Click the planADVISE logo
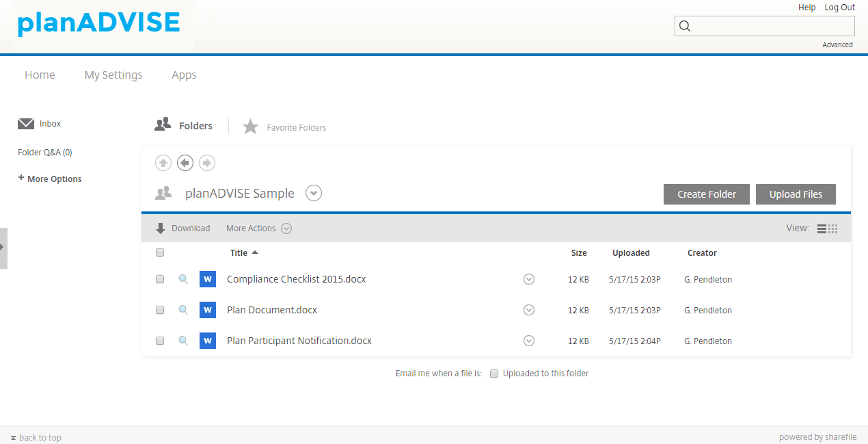Image resolution: width=868 pixels, height=444 pixels. coord(98,23)
